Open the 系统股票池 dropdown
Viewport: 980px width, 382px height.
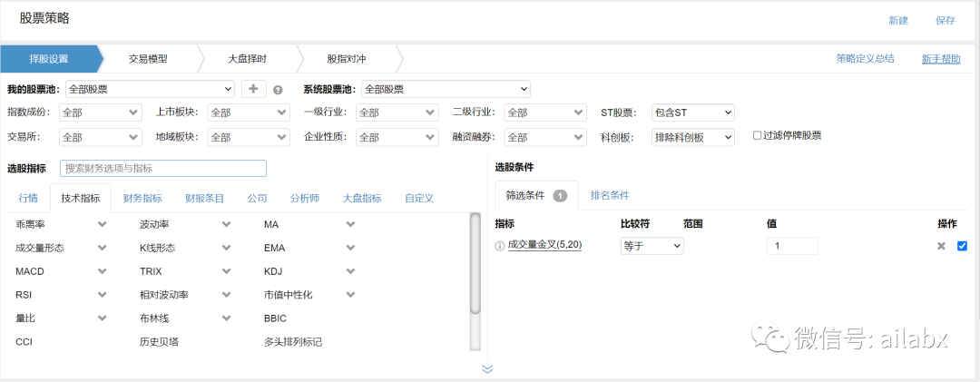click(446, 89)
